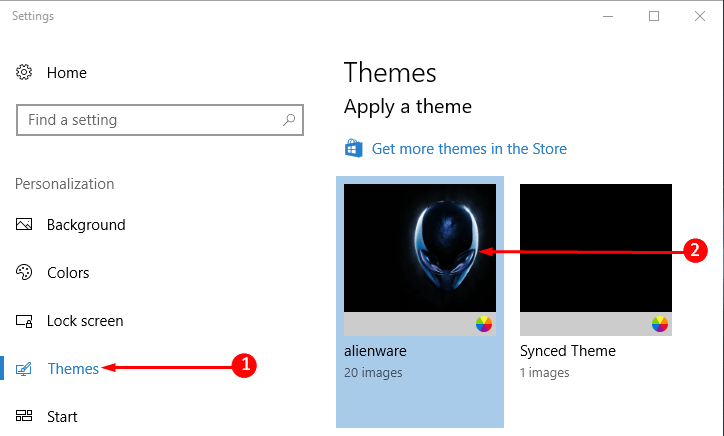Viewport: 724px width, 436px height.
Task: Click alienware theme color wheel
Action: [484, 324]
